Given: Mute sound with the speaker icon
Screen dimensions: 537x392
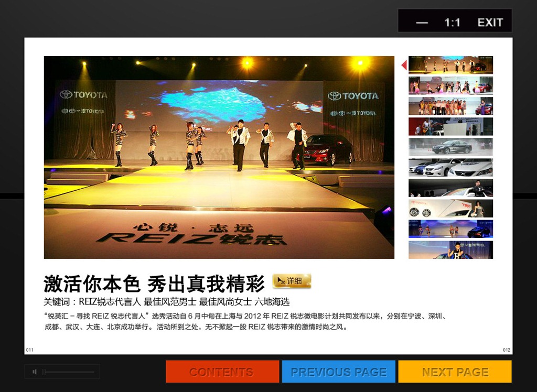Looking at the screenshot, I should 35,372.
